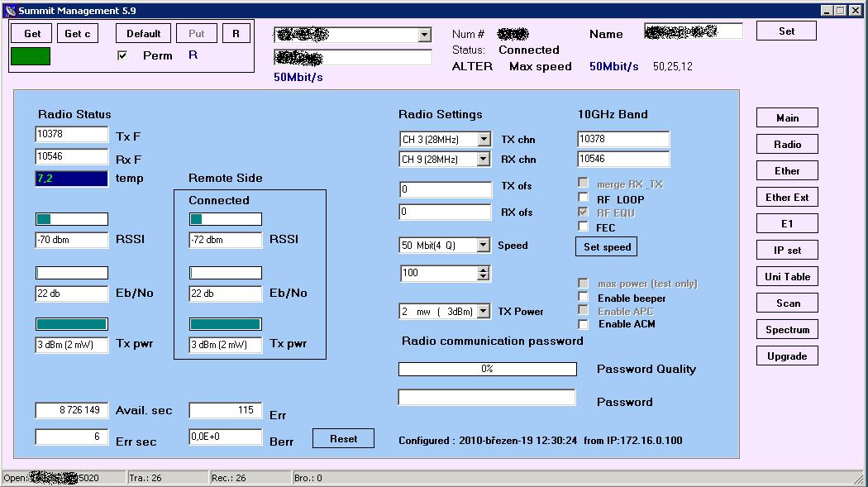Click the blurred field below device dropdown
This screenshot has width=868, height=487.
tap(353, 58)
